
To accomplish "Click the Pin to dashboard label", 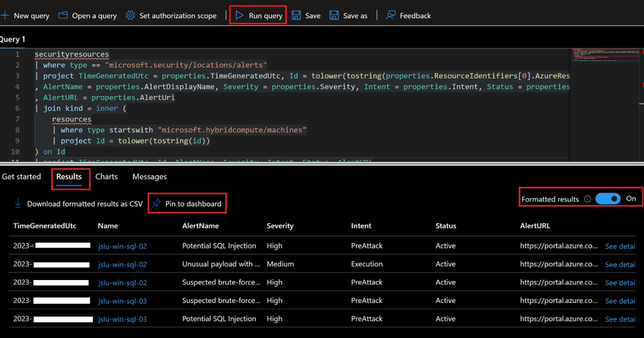I will [193, 204].
